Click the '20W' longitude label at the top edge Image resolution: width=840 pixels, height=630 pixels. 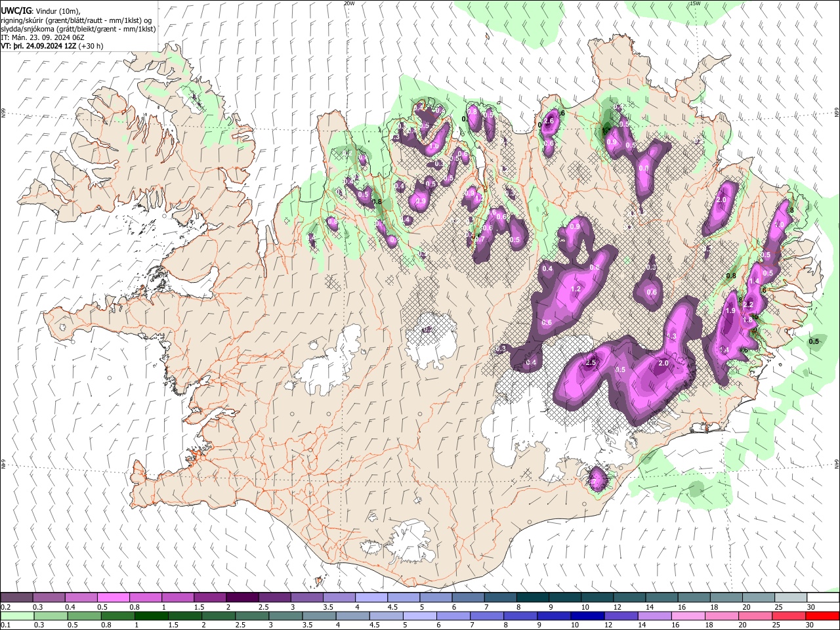click(x=349, y=3)
